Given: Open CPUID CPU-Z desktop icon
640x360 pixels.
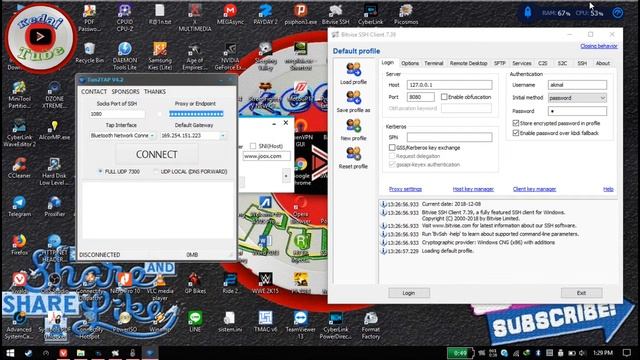Looking at the screenshot, I should pos(124,18).
